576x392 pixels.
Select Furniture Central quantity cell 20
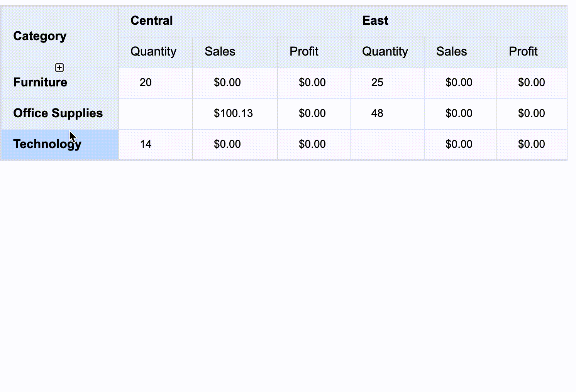pyautogui.click(x=146, y=83)
